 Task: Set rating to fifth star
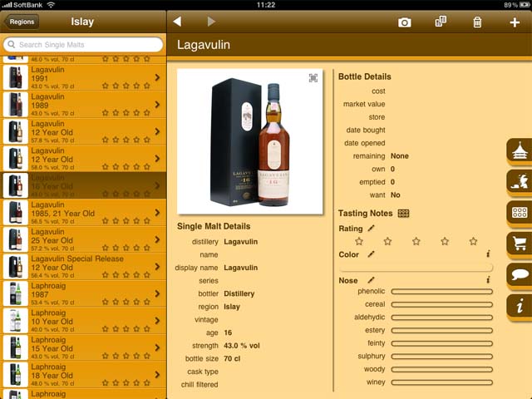(x=473, y=241)
